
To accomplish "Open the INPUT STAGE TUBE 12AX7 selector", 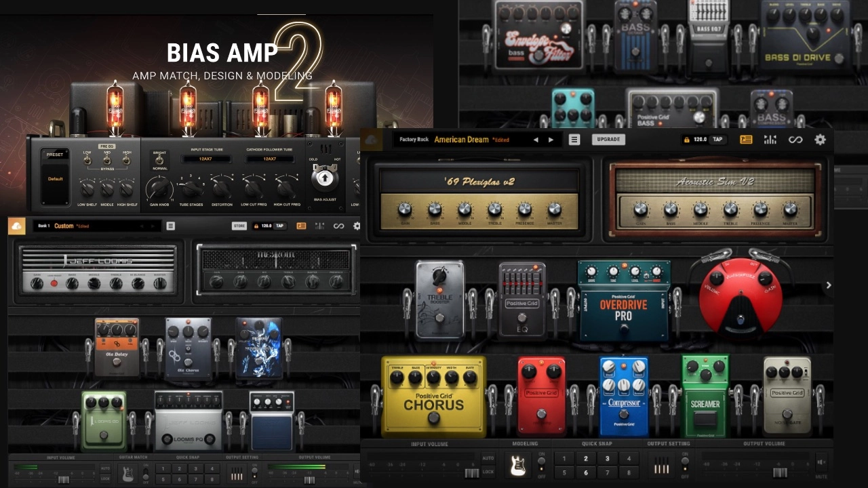I will [x=205, y=159].
